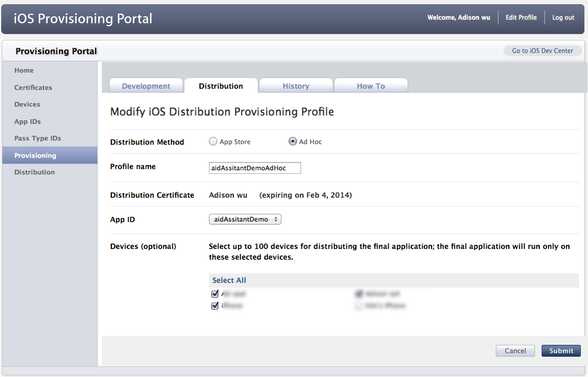The height and width of the screenshot is (377, 588).
Task: Click the Cancel button
Action: tap(515, 351)
